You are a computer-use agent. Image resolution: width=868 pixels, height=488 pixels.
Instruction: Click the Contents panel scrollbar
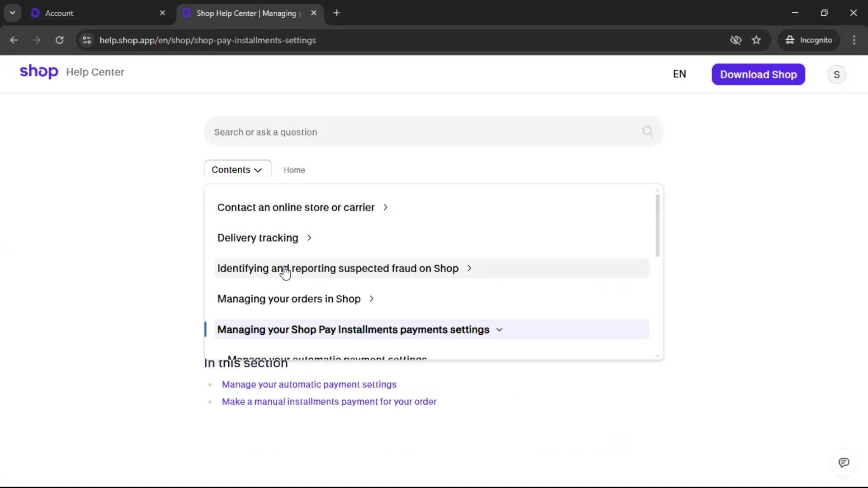point(657,226)
